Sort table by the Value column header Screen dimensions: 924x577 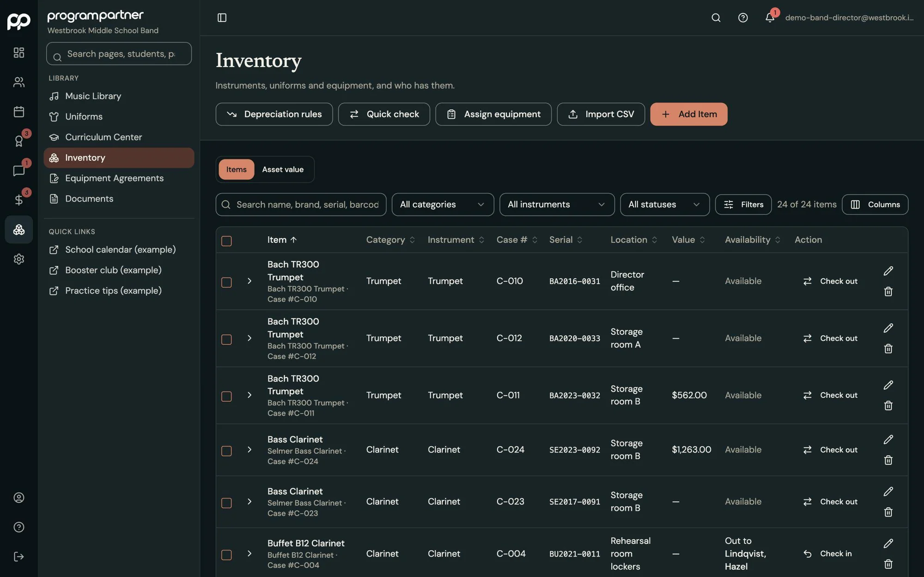tap(688, 239)
